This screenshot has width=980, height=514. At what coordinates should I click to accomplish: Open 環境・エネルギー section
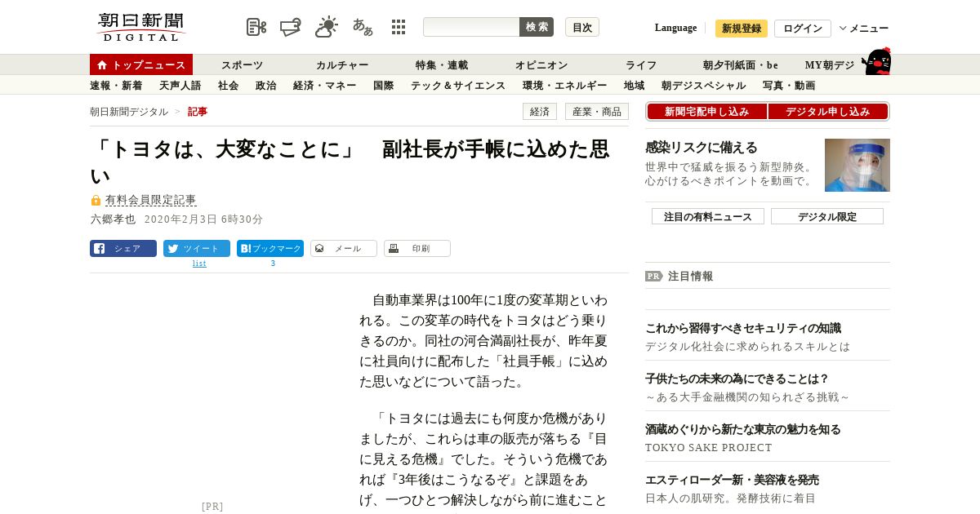point(564,86)
